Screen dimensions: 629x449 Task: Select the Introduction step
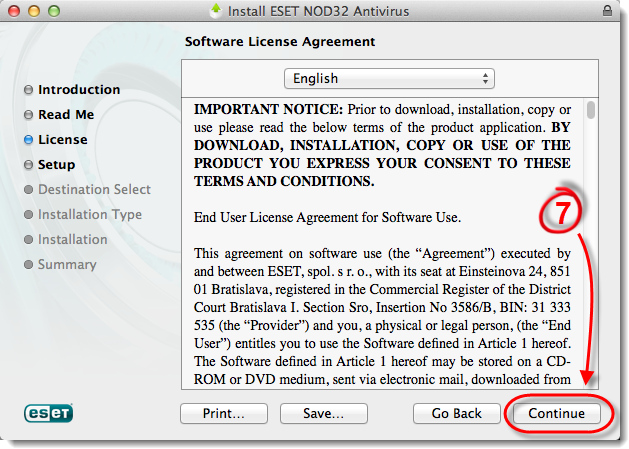[79, 89]
